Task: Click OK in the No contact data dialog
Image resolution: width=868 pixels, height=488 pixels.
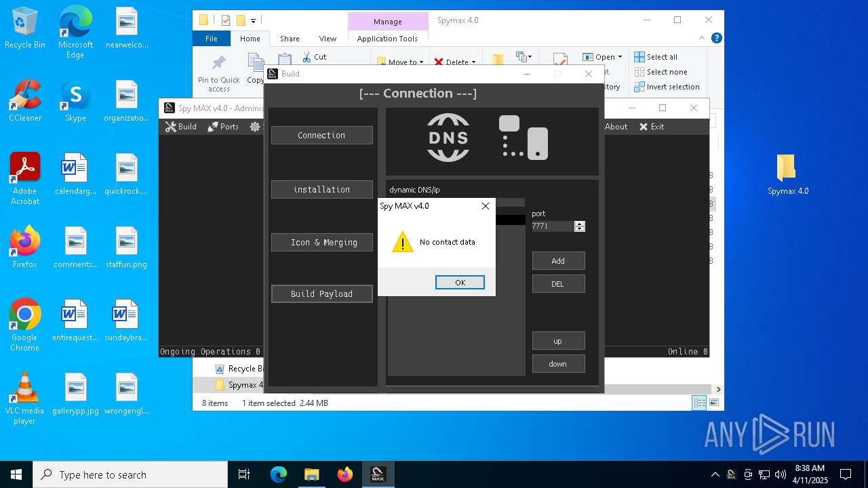Action: pyautogui.click(x=460, y=283)
